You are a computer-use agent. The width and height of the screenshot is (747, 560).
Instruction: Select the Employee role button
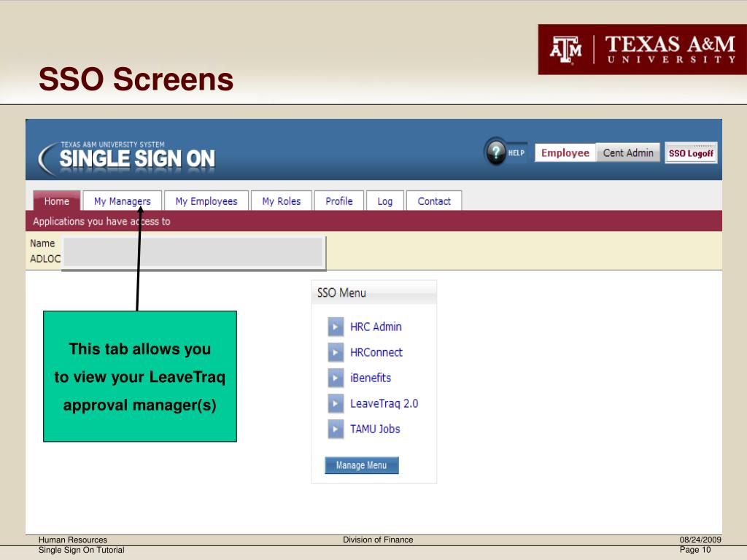pyautogui.click(x=565, y=153)
